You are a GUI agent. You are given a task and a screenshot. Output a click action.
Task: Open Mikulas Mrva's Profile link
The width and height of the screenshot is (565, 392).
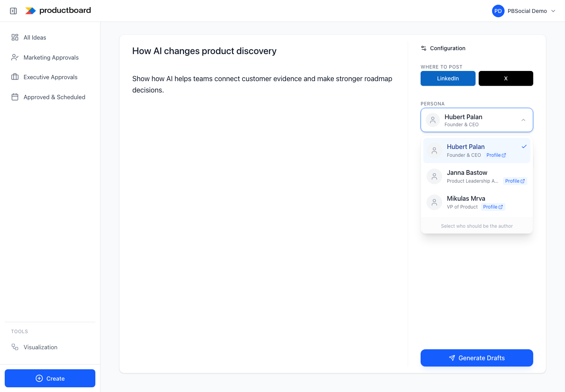[493, 207]
